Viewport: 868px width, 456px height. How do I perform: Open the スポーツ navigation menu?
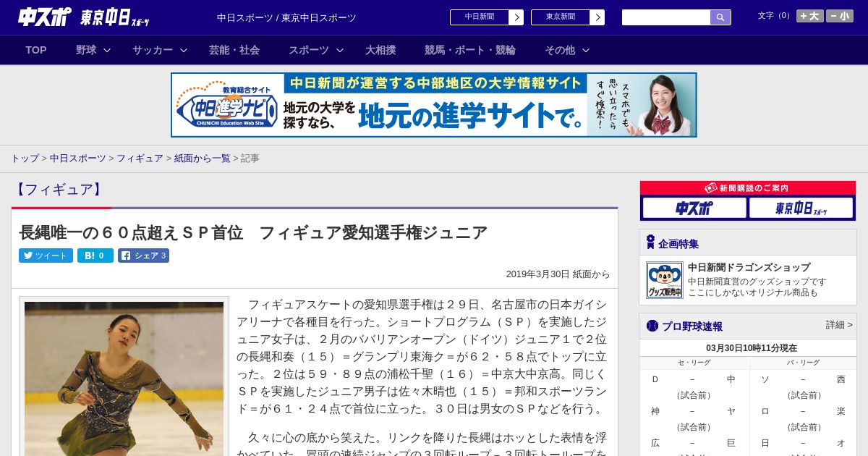coord(309,50)
